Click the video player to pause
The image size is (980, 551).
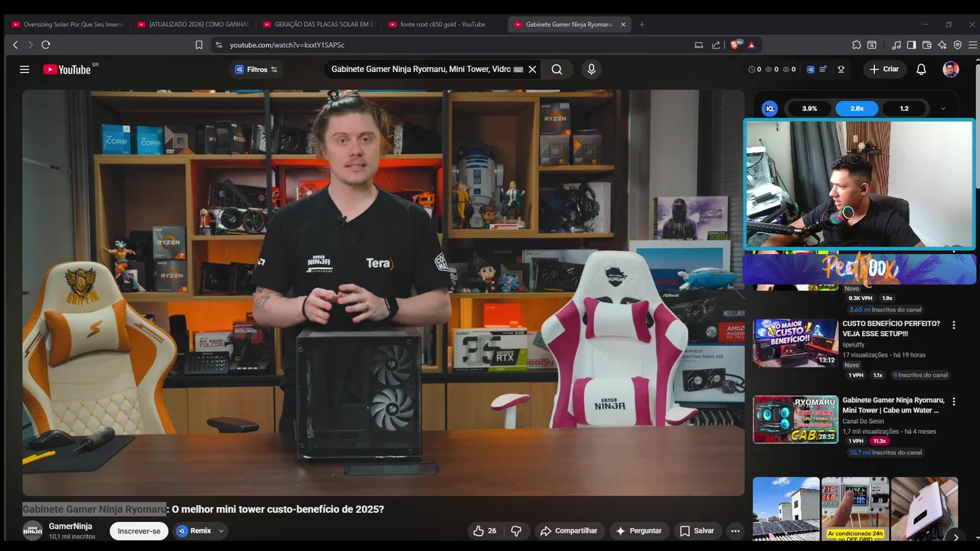(383, 292)
